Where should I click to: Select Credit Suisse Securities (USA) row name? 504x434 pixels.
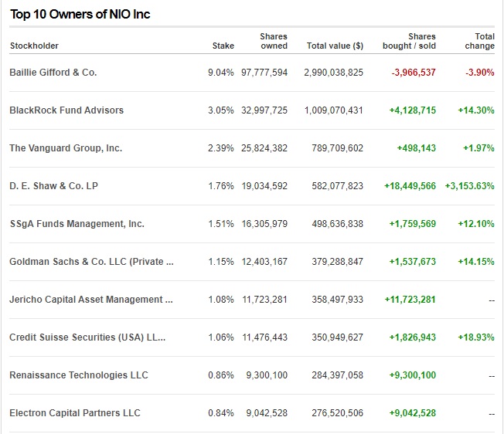click(87, 337)
